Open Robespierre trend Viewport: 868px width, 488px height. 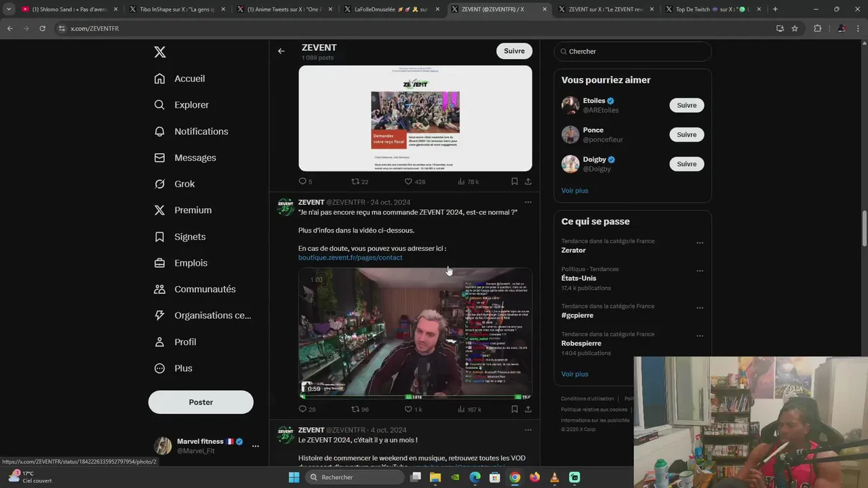581,344
